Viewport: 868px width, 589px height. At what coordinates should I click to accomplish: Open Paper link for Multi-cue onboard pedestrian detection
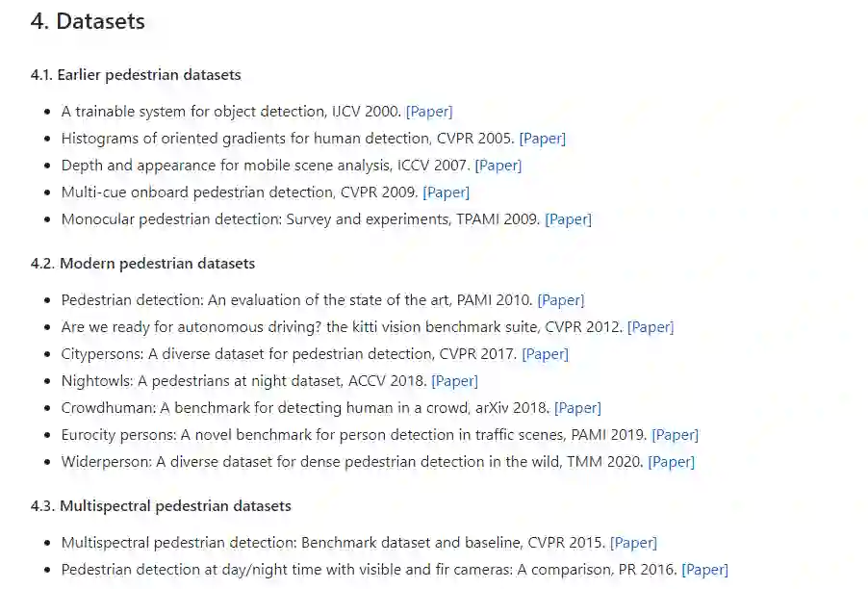[447, 192]
